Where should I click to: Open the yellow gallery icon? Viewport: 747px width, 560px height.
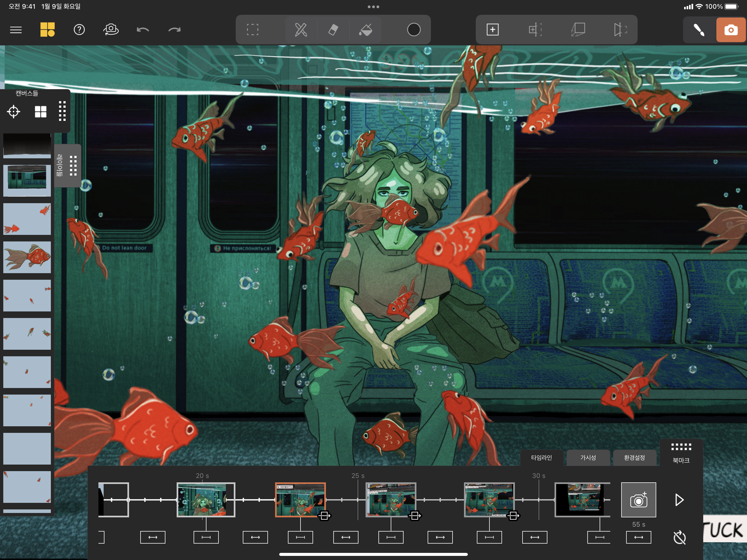(47, 30)
